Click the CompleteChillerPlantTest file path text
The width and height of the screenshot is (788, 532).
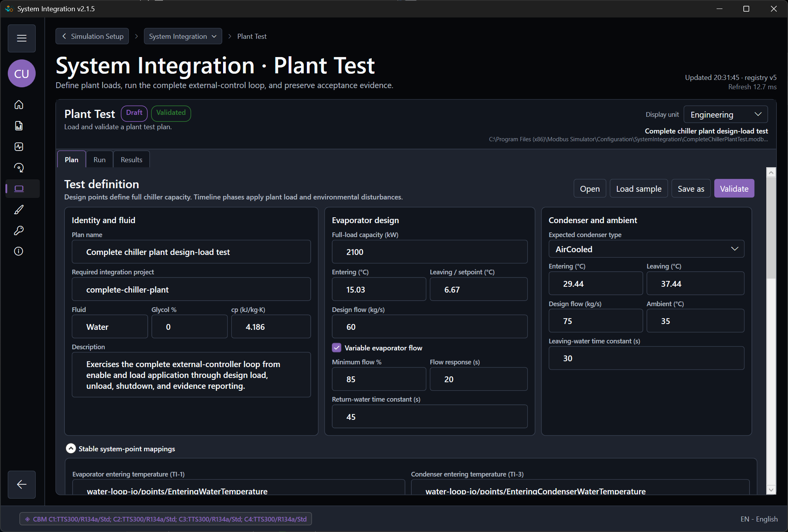click(628, 139)
